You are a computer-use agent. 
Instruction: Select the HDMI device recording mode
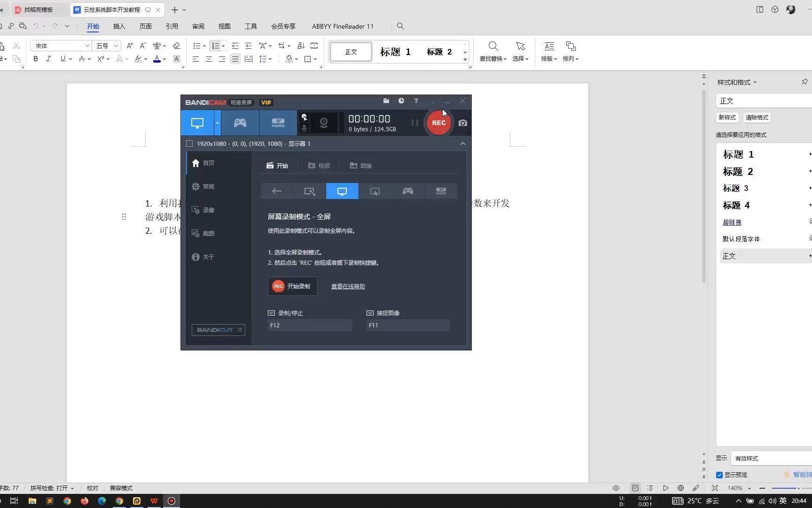[278, 123]
